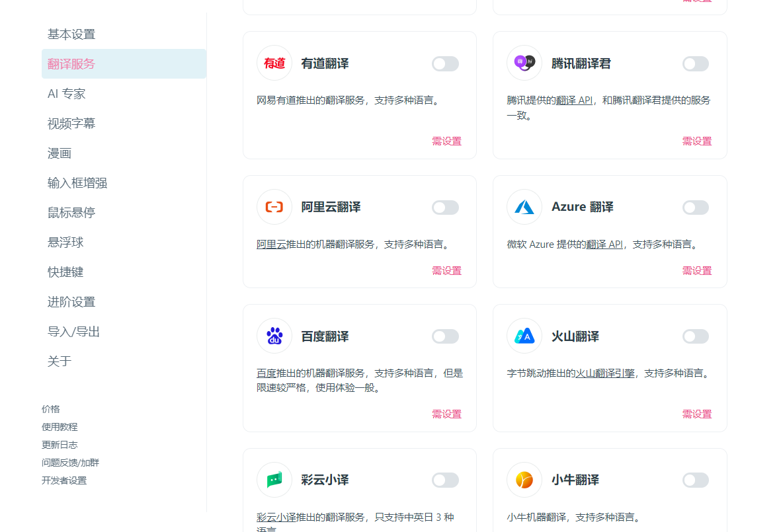Click the 火山翻译 card title
Viewport: 783px width, 532px height.
point(575,337)
